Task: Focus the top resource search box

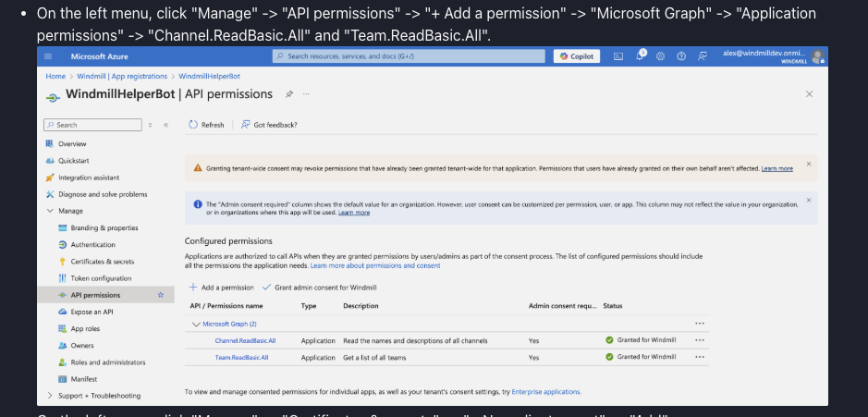Action: click(x=407, y=56)
